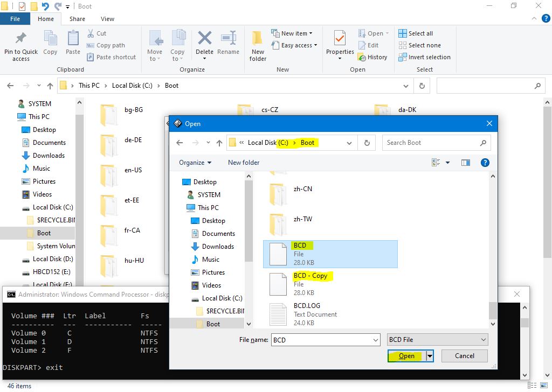Click the Search Boot input field
This screenshot has height=392, width=552.
(431, 143)
